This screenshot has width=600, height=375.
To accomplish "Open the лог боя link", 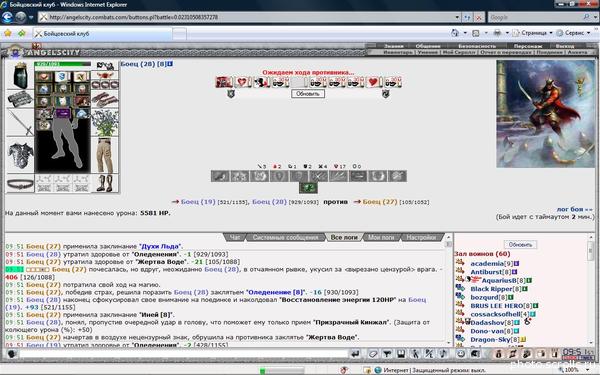I will [575, 209].
